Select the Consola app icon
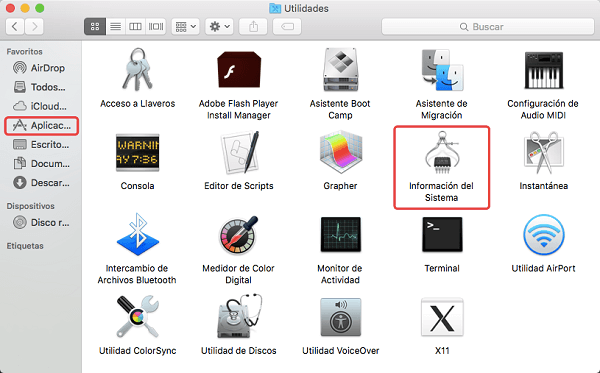 pos(137,152)
